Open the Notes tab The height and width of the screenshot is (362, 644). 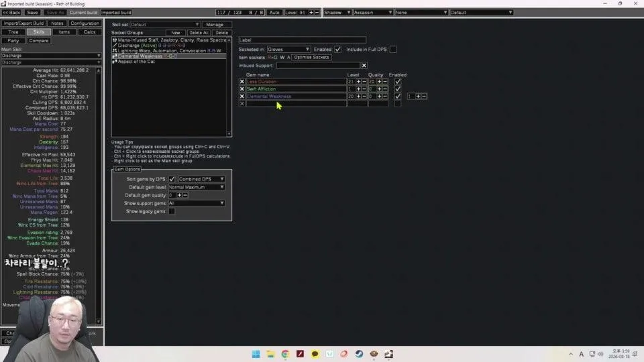[x=57, y=23]
